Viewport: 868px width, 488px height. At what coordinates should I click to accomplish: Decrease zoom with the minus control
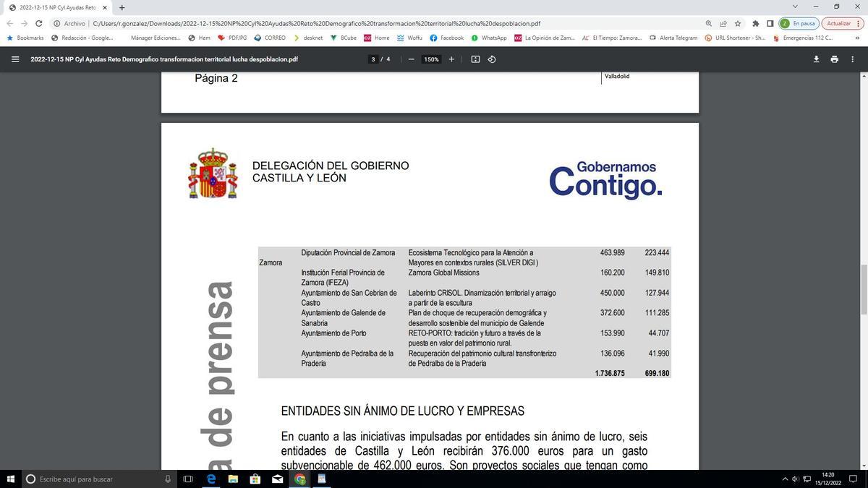[411, 59]
